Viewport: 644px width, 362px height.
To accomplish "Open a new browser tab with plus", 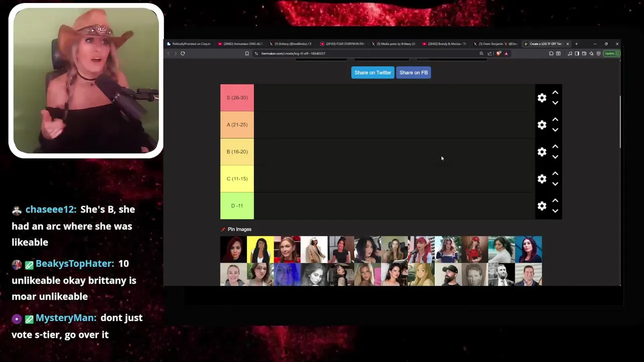I will (576, 44).
